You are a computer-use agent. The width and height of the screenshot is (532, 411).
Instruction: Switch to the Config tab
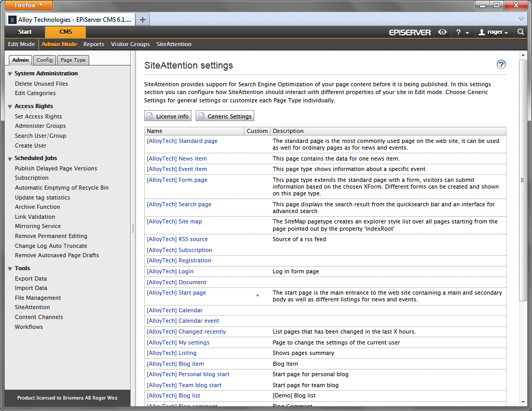tap(45, 60)
